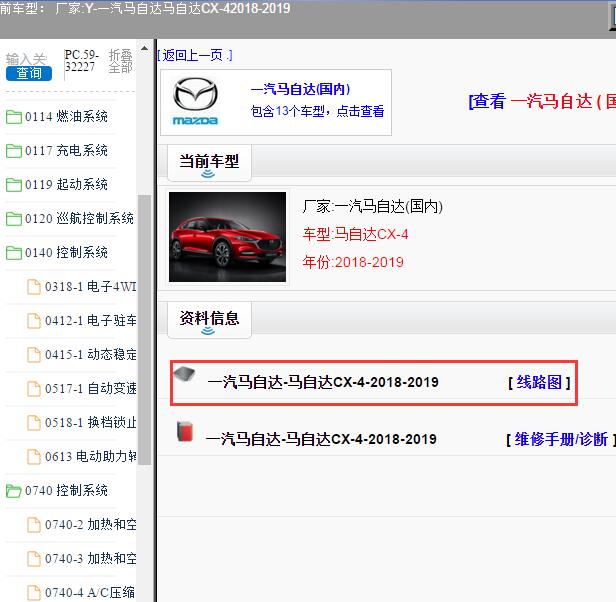This screenshot has height=602, width=616.
Task: Click the red Mazda CX-4 car thumbnail
Action: 227,237
